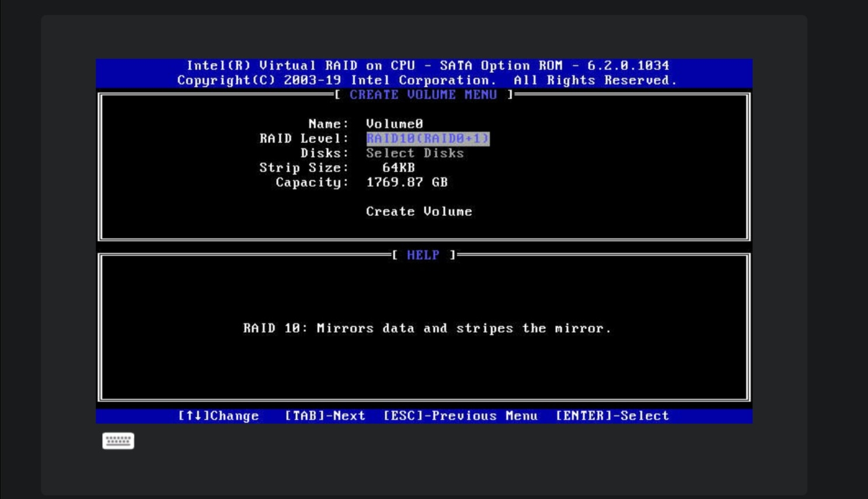
Task: Click the Strip Size label
Action: [x=304, y=168]
